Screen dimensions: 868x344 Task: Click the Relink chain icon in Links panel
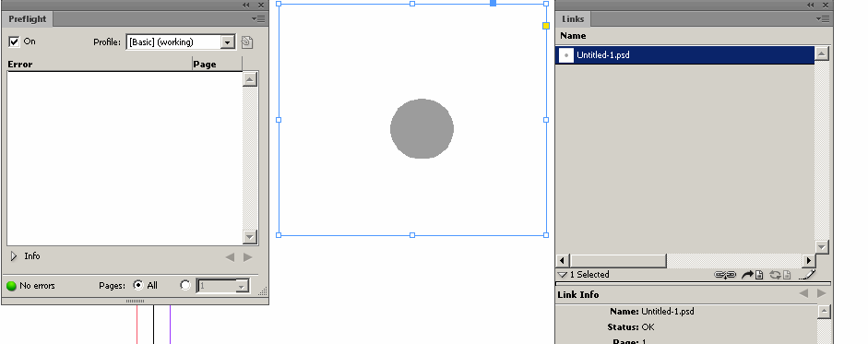(x=725, y=274)
